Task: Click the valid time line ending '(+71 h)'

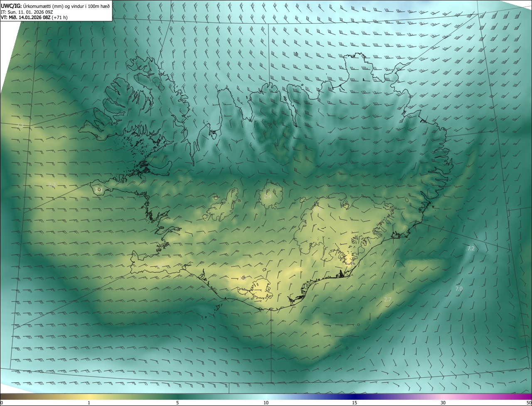Action: (x=34, y=17)
